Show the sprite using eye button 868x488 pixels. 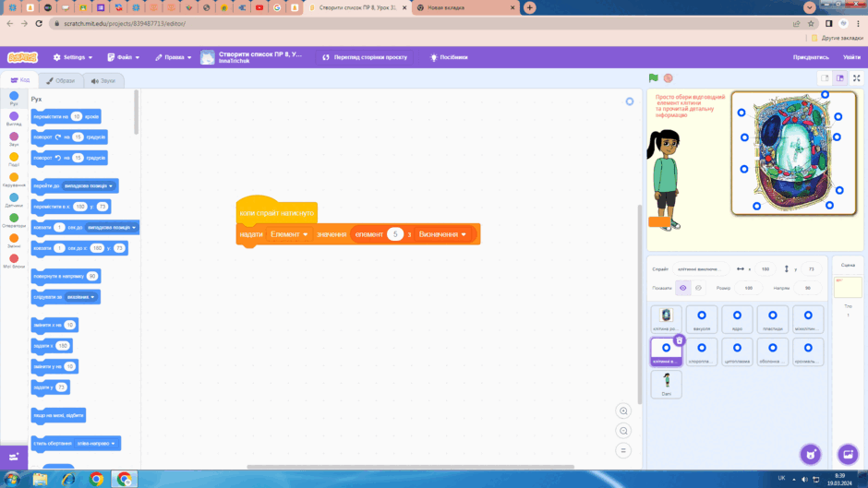[683, 288]
